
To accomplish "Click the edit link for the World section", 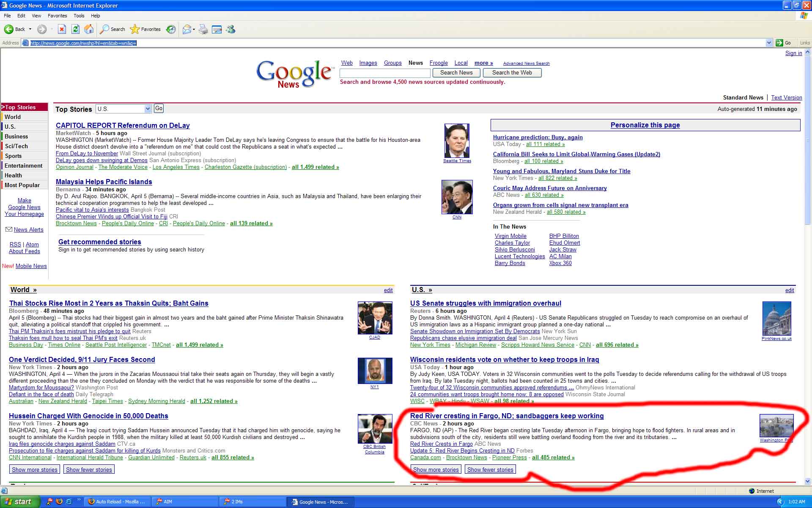I will coord(388,290).
